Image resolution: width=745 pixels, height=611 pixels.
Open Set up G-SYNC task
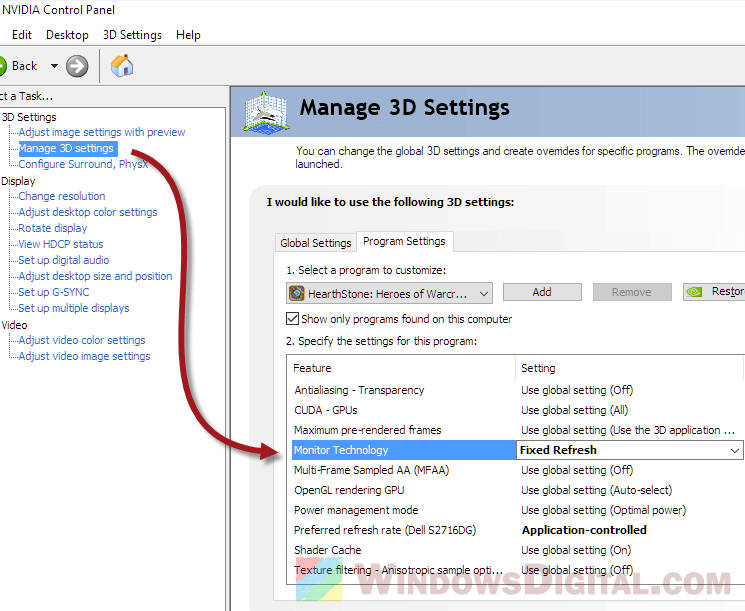pyautogui.click(x=54, y=292)
